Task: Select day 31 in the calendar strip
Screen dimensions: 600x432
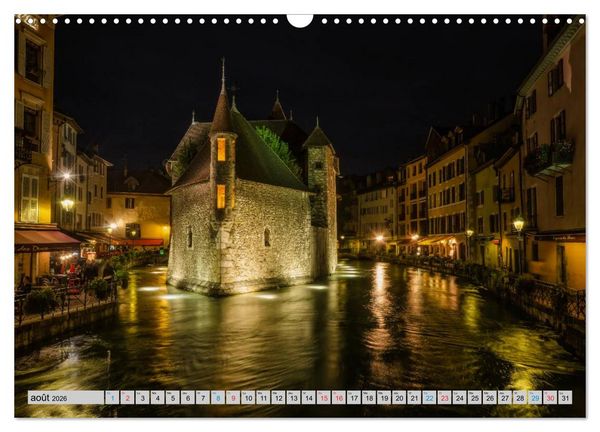Action: tap(566, 398)
